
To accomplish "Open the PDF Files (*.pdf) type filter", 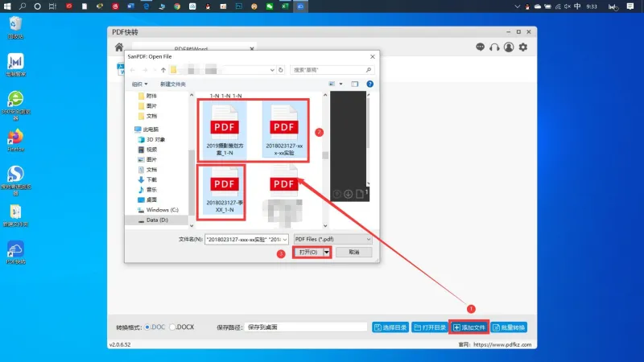I will (332, 239).
